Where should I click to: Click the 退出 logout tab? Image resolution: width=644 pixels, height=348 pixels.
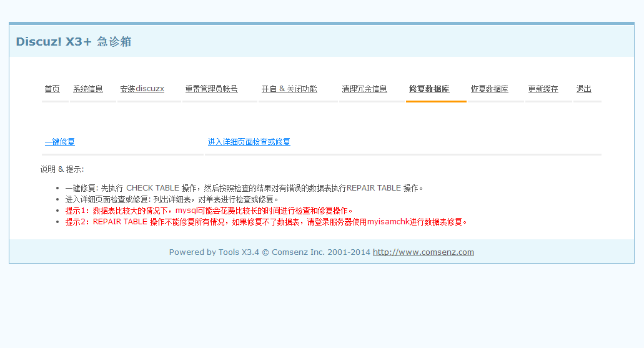(583, 88)
